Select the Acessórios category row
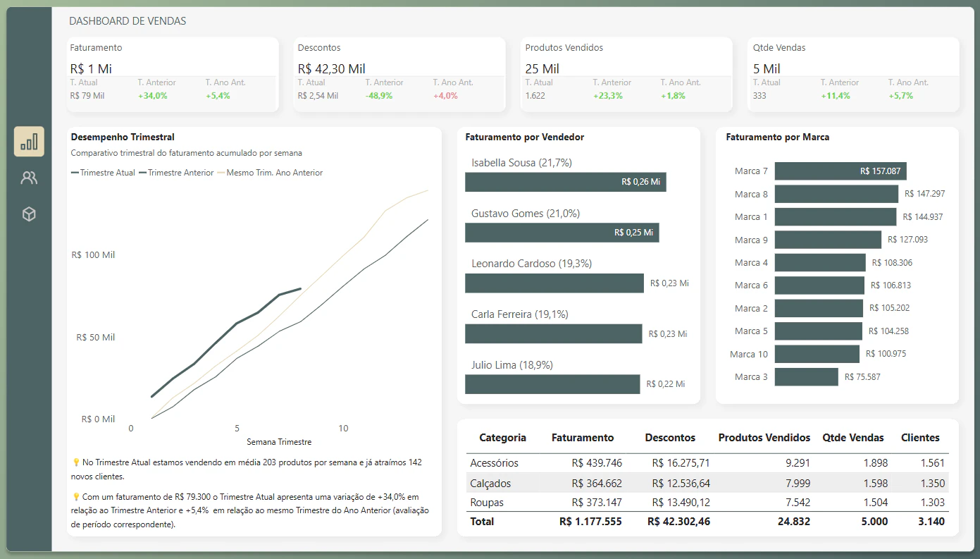 pos(707,463)
